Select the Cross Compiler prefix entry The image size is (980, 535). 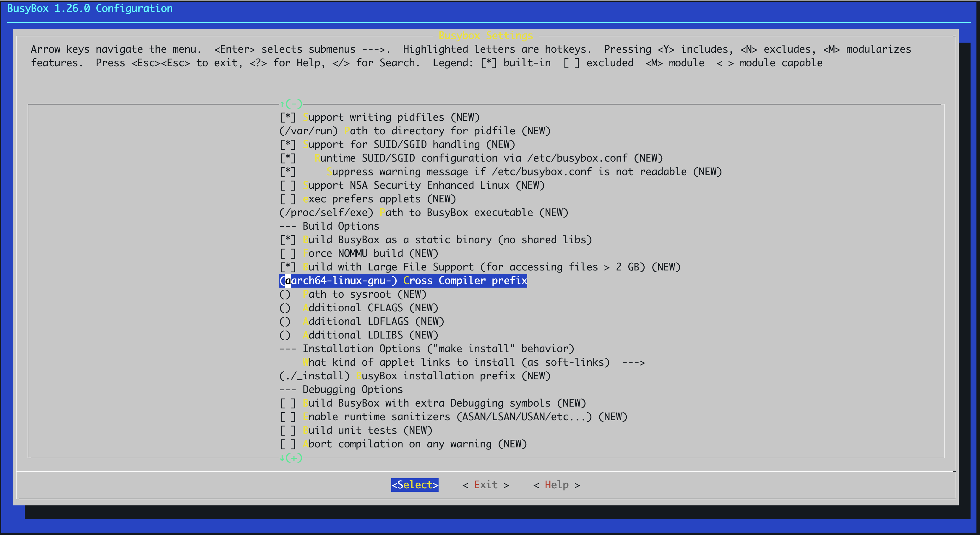[x=403, y=281]
